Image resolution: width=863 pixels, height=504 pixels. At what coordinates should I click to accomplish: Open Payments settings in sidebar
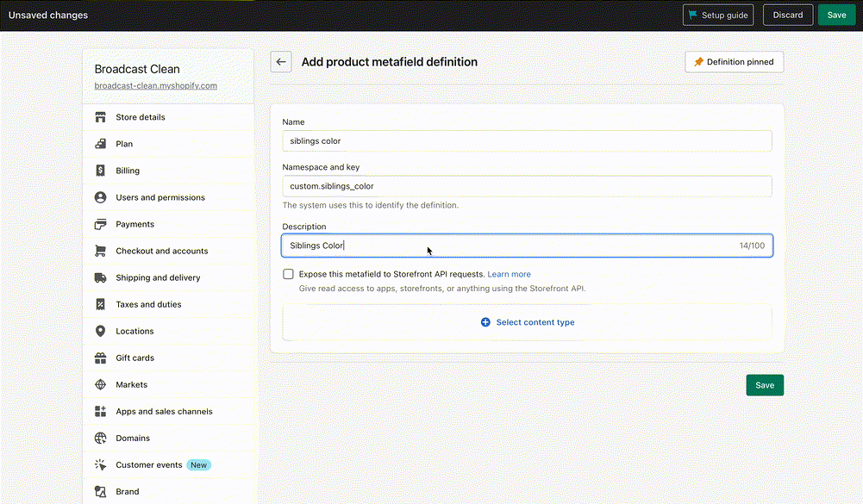coord(134,224)
